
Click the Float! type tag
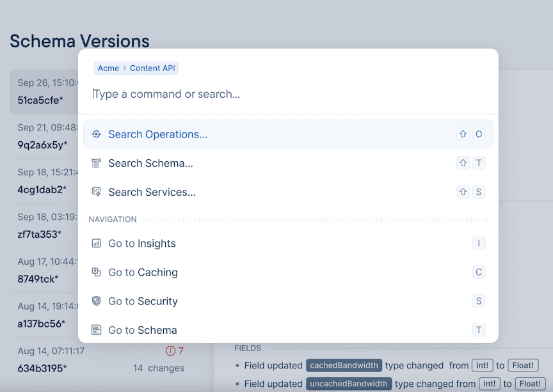tap(522, 365)
